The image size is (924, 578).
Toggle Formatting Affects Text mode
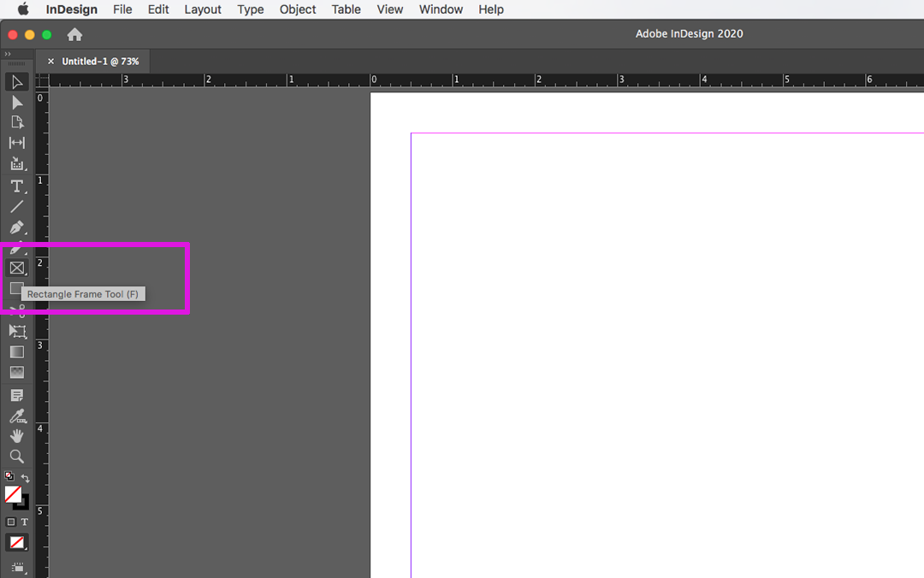[26, 522]
